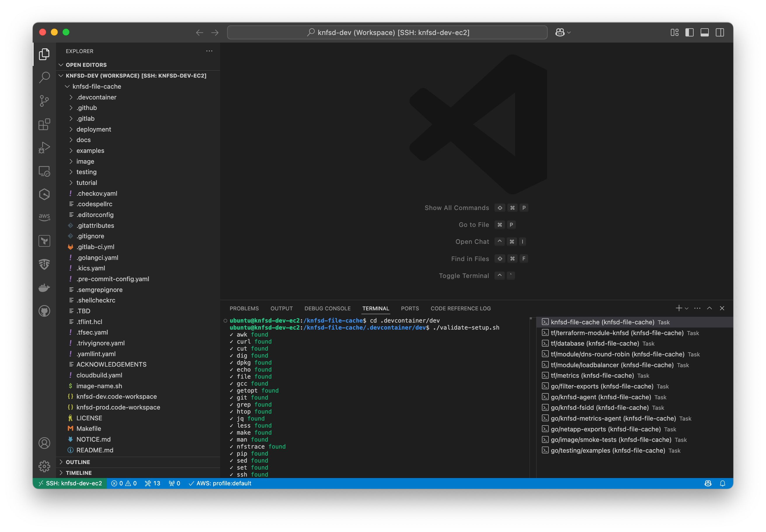Open Remote Explorer view icon
766x532 pixels.
tap(44, 171)
